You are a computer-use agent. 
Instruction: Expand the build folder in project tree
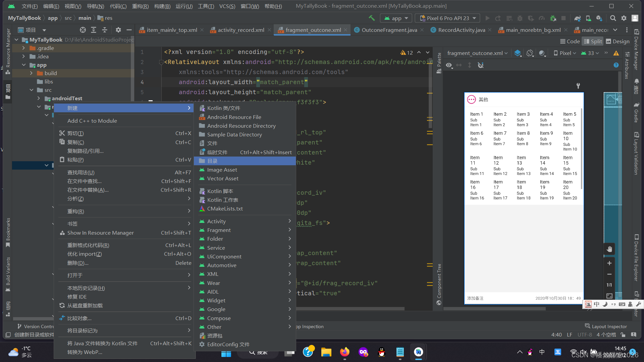point(31,73)
